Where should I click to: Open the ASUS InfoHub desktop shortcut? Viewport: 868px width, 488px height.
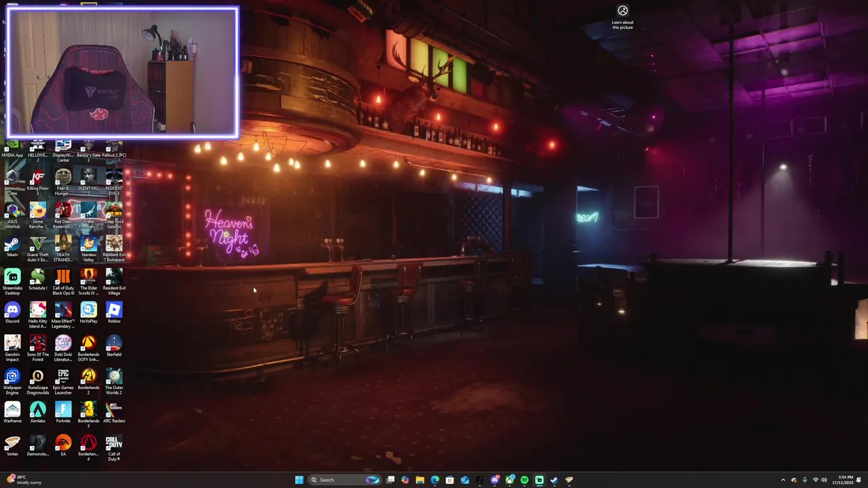pos(12,216)
